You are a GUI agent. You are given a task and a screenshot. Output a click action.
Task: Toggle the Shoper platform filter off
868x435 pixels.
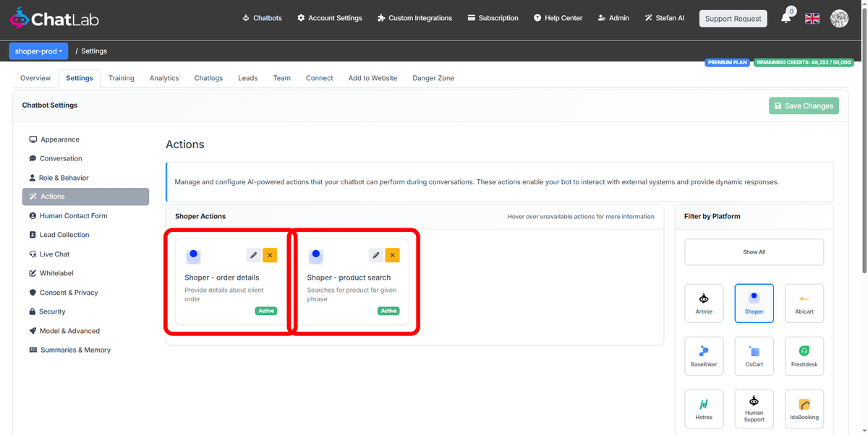tap(754, 303)
